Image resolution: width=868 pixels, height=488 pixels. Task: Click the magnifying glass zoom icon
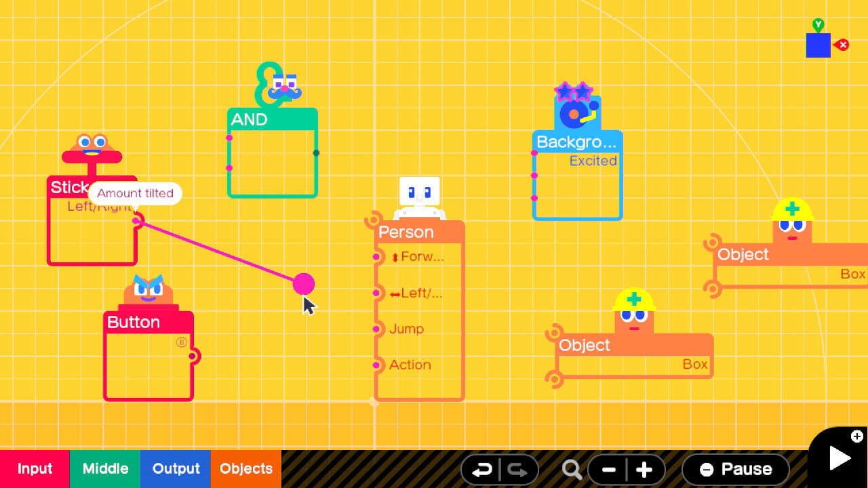click(x=572, y=468)
